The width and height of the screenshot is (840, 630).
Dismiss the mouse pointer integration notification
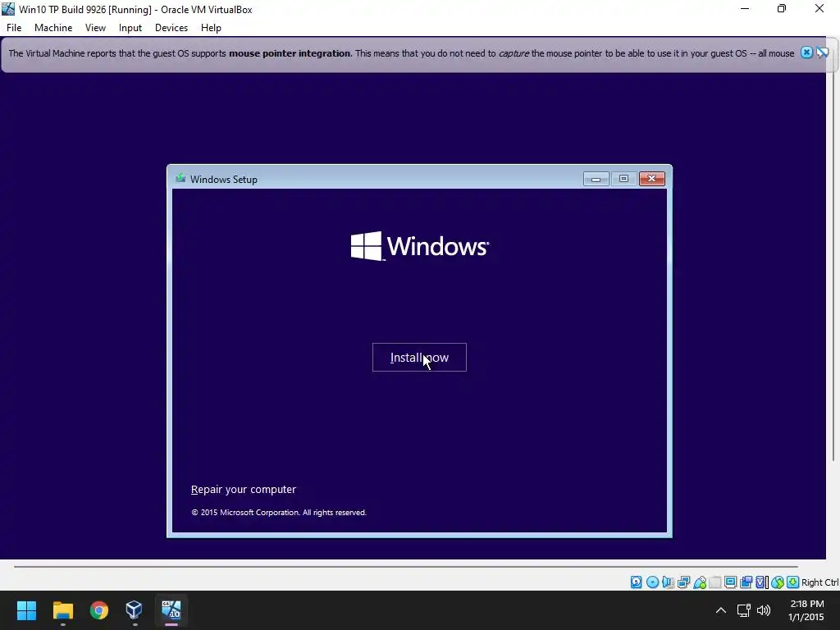point(806,52)
